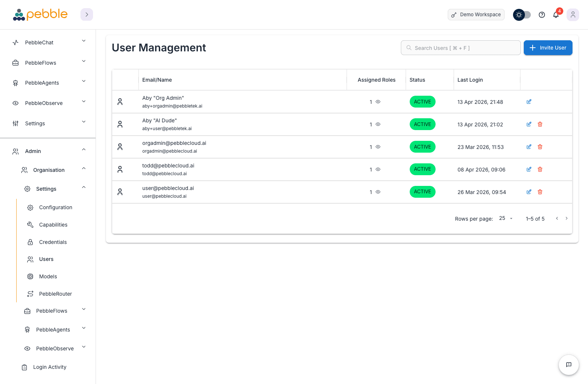This screenshot has height=384, width=588.
Task: View assigned roles for user@pebblecloud.ai
Action: click(x=378, y=192)
